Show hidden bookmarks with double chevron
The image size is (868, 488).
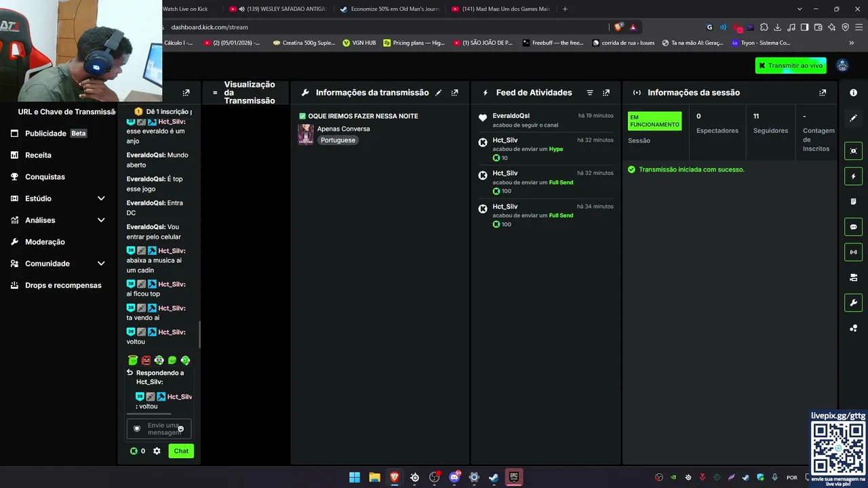(x=852, y=43)
